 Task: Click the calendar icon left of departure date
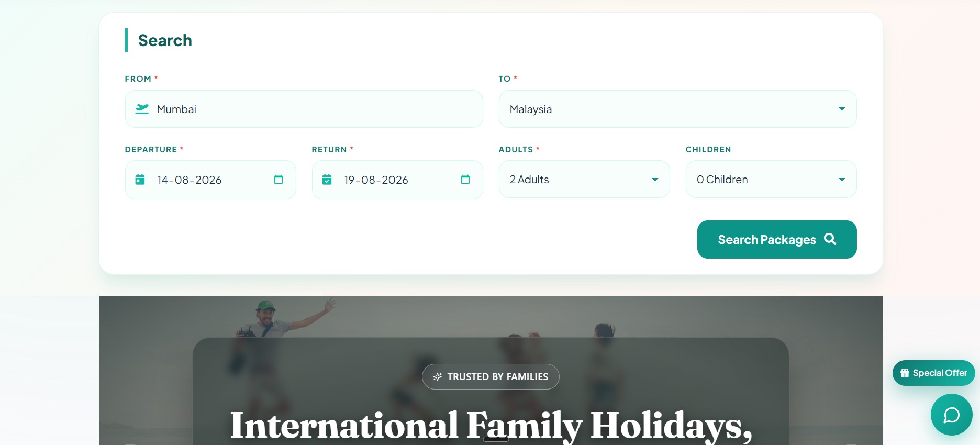coord(140,180)
